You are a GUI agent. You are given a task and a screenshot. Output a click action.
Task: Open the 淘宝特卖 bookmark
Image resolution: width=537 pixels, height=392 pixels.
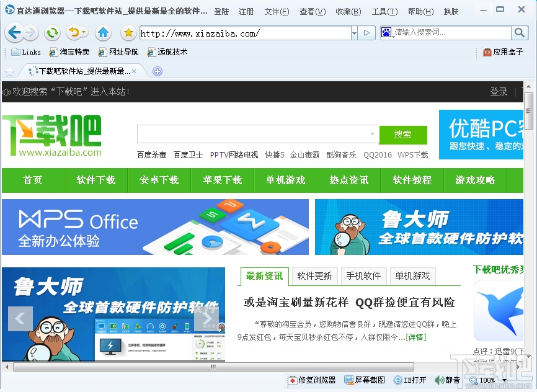click(69, 52)
